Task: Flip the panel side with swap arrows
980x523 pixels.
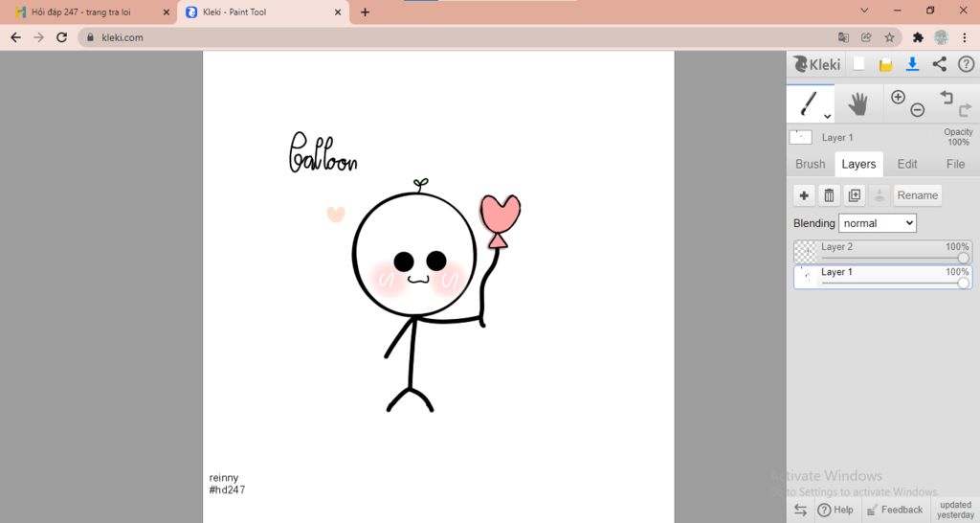Action: [x=801, y=510]
